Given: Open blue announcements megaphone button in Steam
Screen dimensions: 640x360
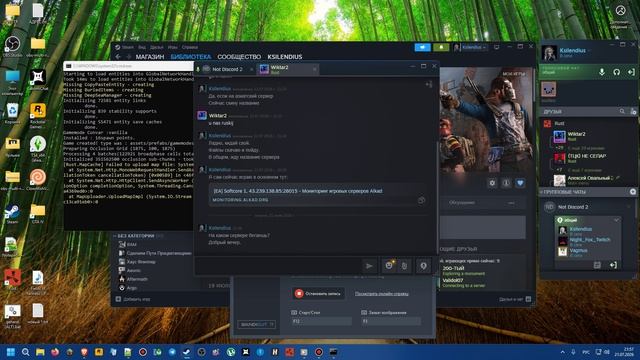Looking at the screenshot, I should tap(422, 47).
